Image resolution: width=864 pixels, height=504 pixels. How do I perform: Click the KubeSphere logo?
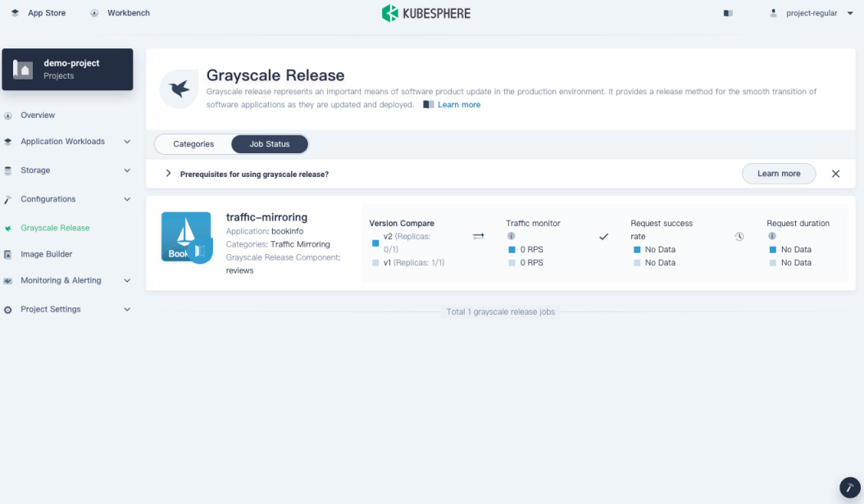425,13
